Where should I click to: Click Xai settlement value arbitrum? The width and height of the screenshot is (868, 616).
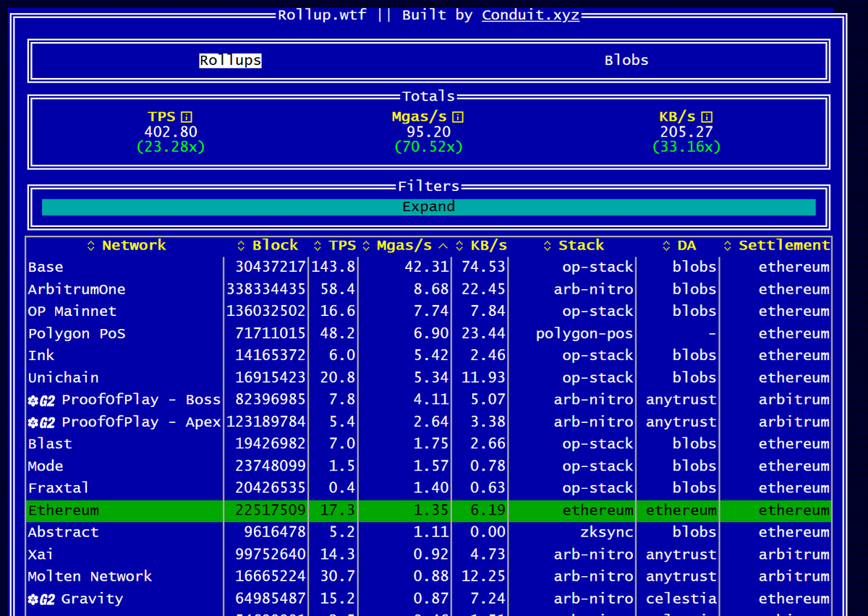[x=794, y=555]
